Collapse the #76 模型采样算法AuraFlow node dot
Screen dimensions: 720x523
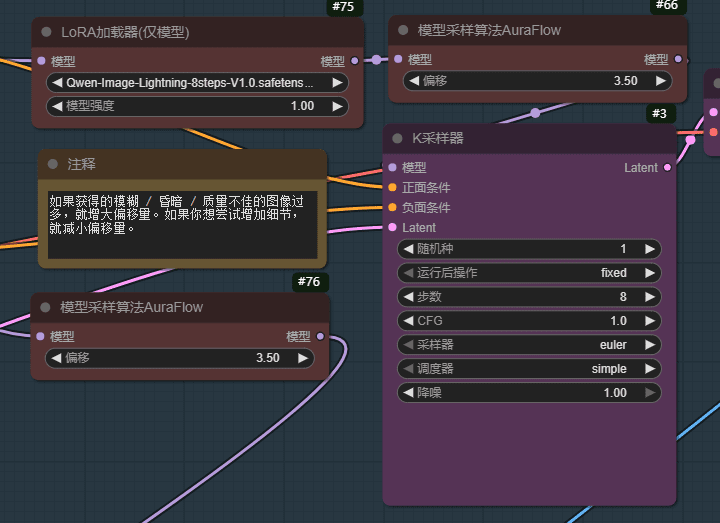[45, 307]
